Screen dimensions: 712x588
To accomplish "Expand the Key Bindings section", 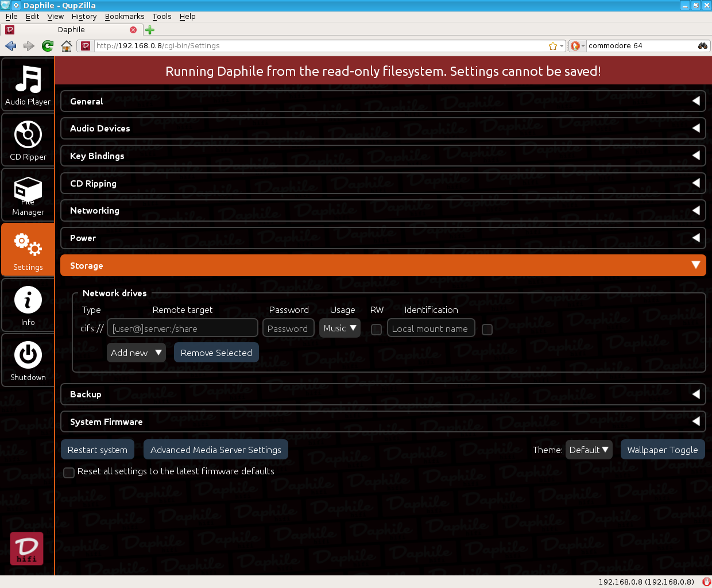I will pos(383,156).
